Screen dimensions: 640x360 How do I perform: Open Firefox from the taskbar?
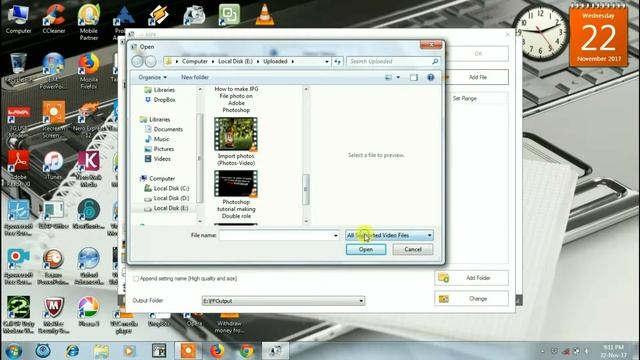click(217, 351)
